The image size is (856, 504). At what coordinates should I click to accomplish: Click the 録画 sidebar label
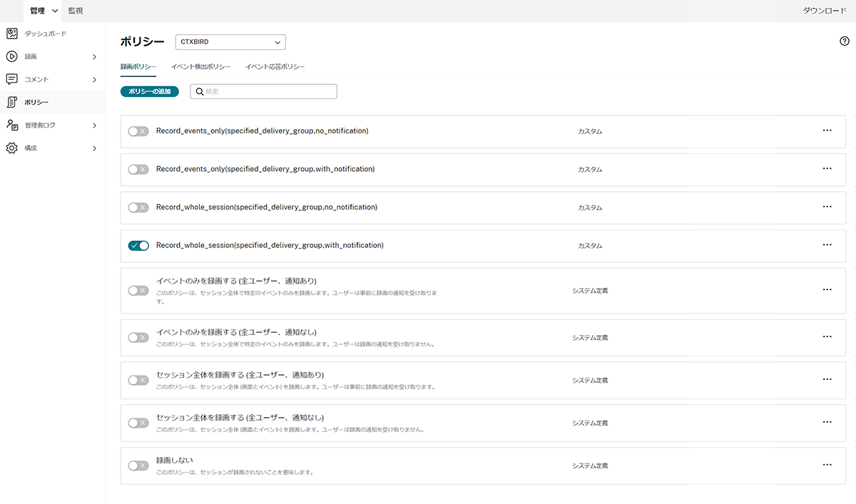[x=31, y=56]
